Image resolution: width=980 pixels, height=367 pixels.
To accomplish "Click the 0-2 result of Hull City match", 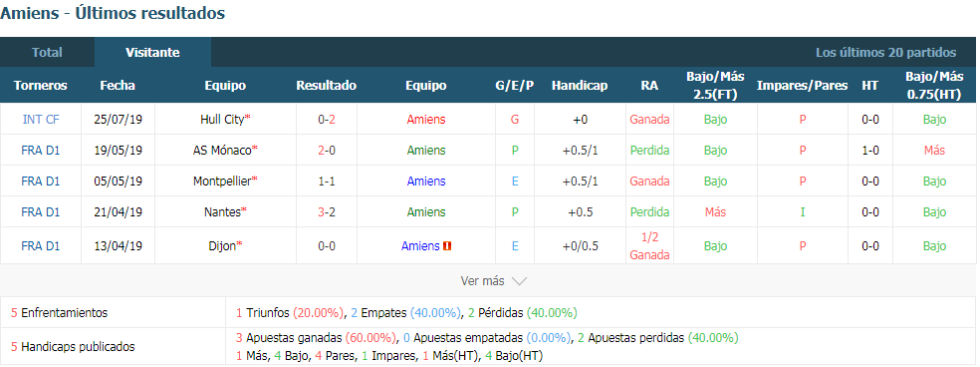I will point(327,120).
